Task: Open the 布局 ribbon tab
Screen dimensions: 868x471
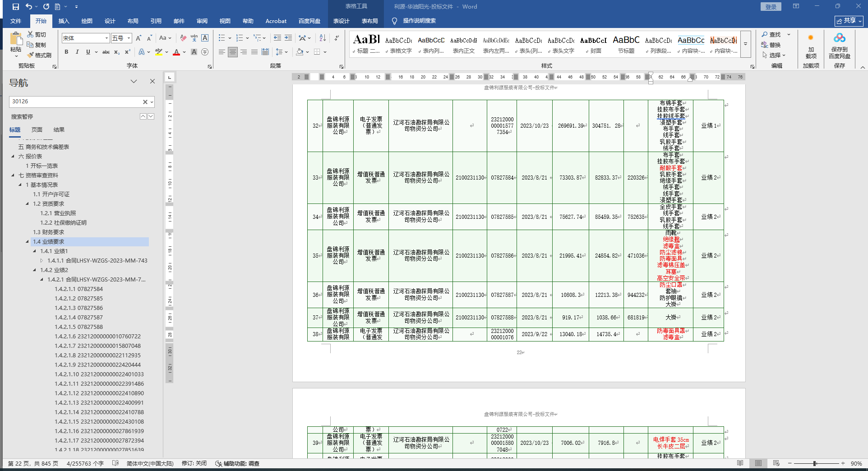Action: point(133,21)
